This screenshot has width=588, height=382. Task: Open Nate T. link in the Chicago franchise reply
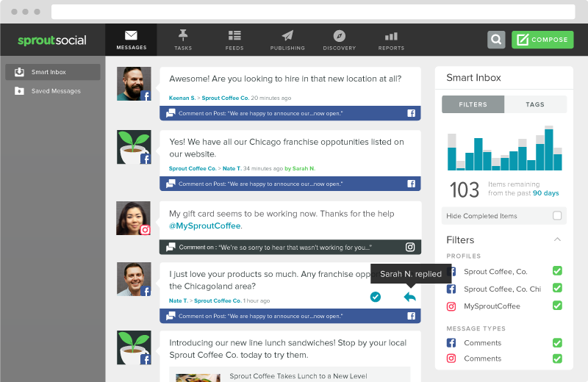coord(232,168)
